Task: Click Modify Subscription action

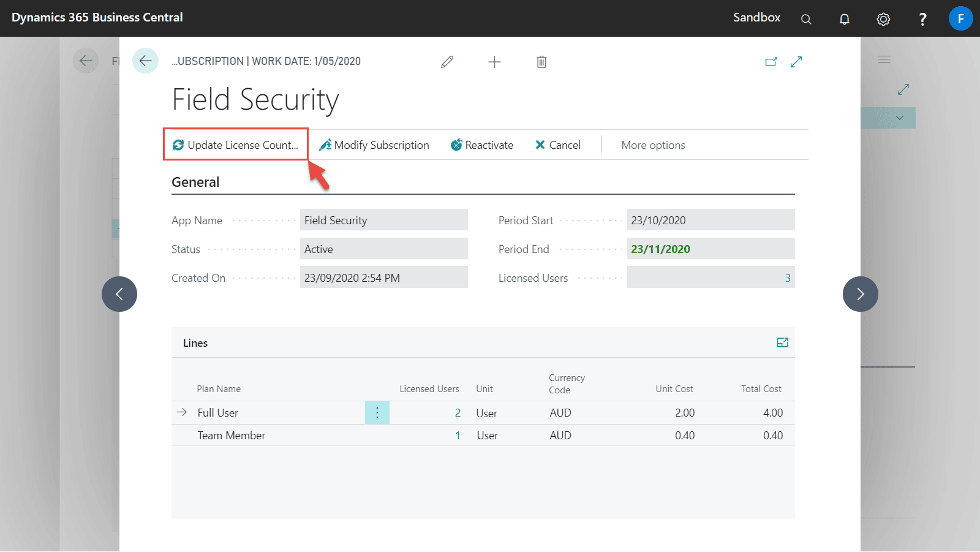Action: [374, 145]
